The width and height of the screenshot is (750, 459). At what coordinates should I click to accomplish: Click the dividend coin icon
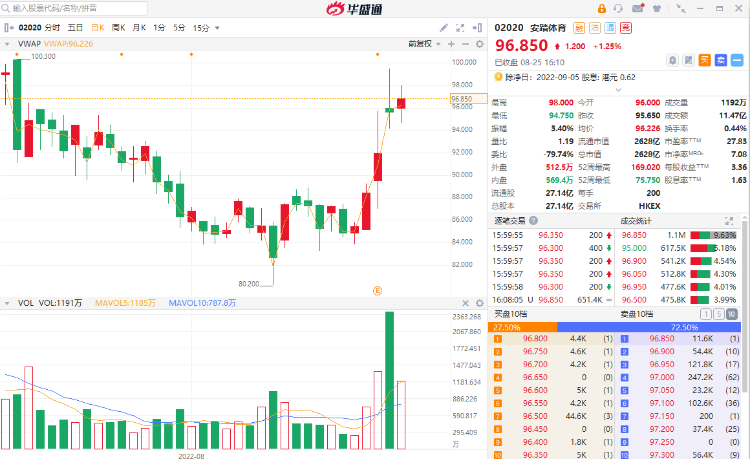coord(498,77)
